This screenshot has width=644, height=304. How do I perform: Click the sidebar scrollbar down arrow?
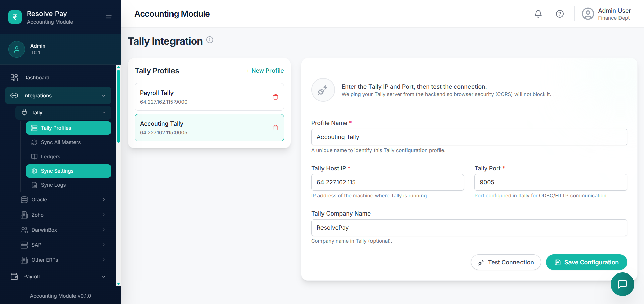pos(118,284)
